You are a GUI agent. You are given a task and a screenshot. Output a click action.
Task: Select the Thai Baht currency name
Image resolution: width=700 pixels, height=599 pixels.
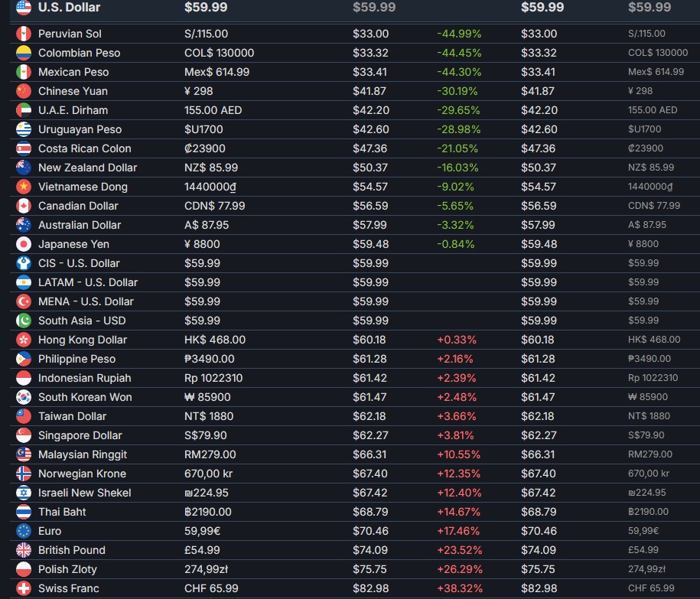pyautogui.click(x=62, y=512)
